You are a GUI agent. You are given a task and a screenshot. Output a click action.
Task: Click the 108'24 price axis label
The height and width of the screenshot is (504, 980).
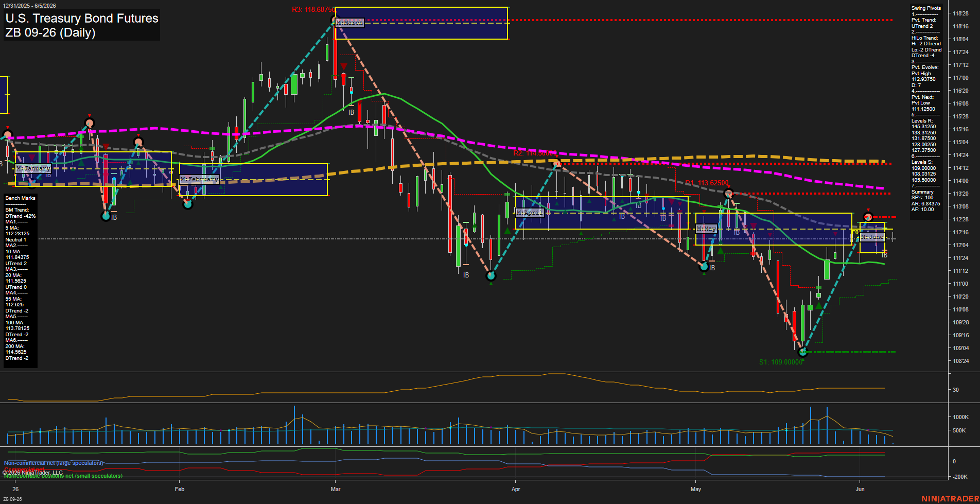tap(960, 361)
